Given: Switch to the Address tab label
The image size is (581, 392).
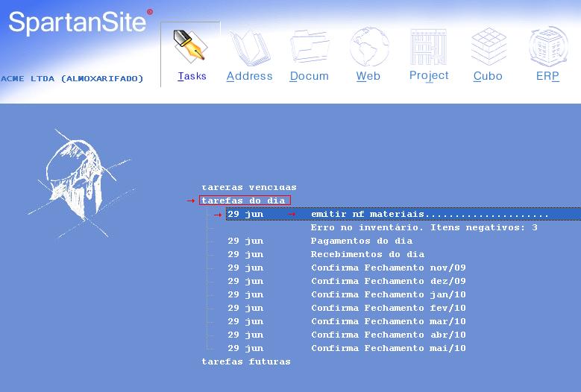Looking at the screenshot, I should 249,76.
